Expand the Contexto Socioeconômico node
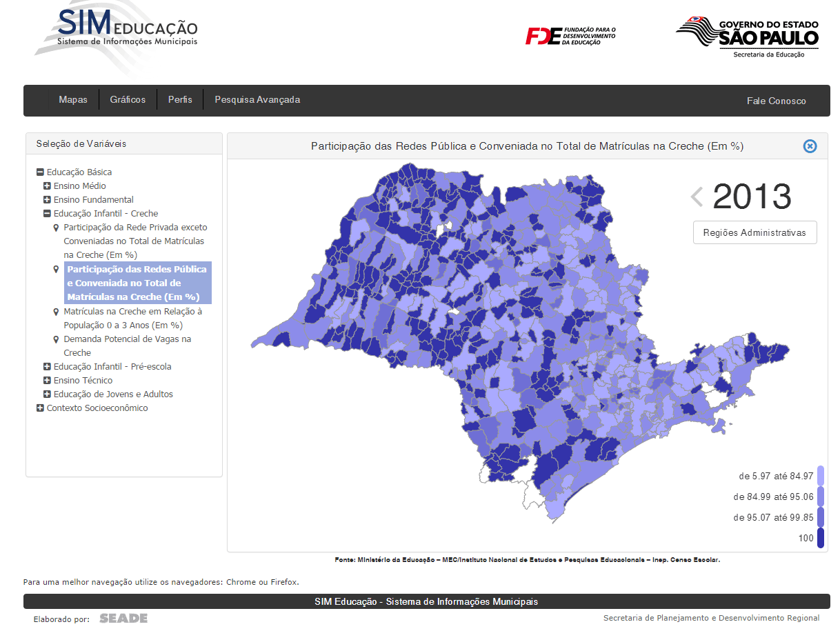 (40, 408)
